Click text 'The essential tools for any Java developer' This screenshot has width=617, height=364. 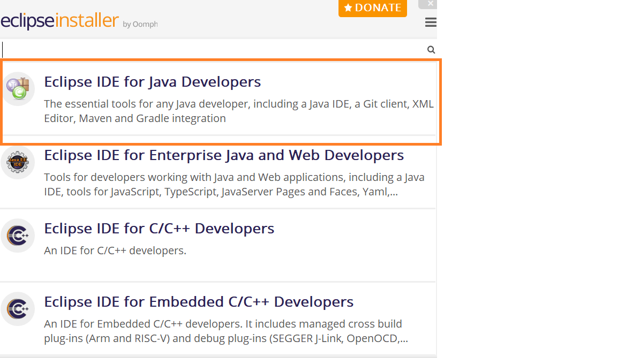[x=147, y=104]
